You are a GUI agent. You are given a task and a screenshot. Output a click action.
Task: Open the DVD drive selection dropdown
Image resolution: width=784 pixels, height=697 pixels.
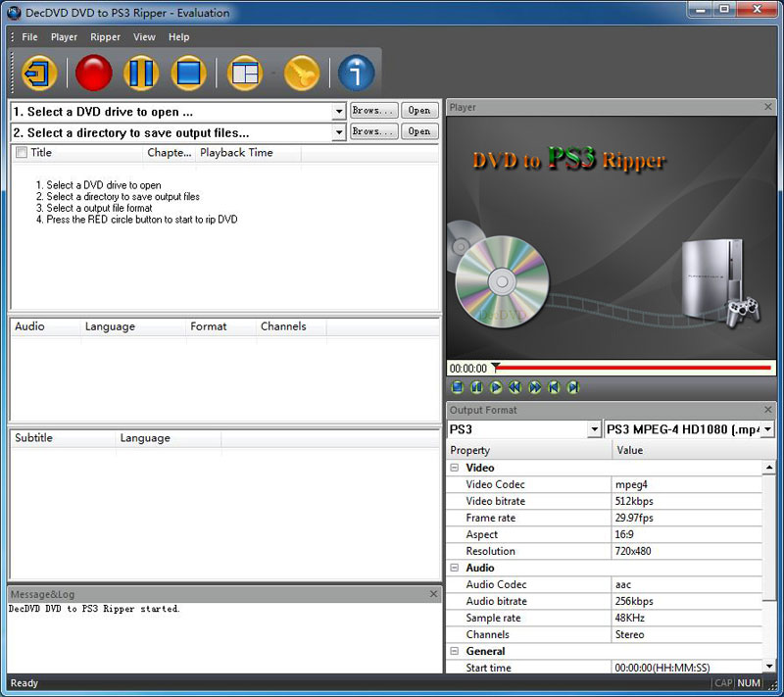(339, 112)
